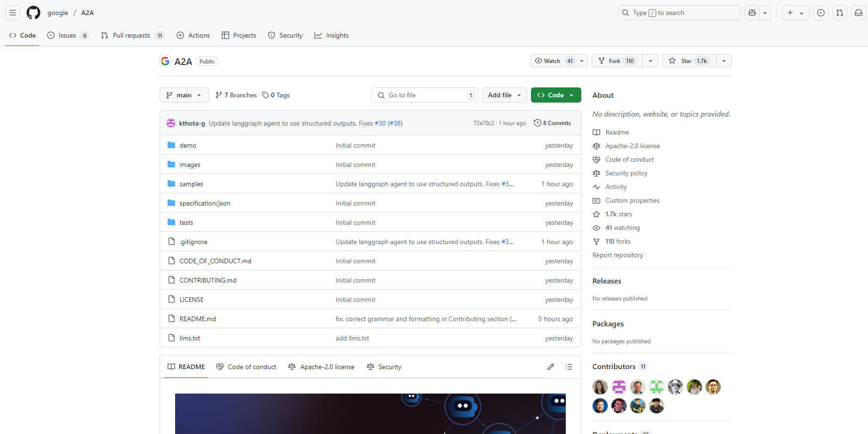The width and height of the screenshot is (868, 434).
Task: Edit README using pencil icon
Action: (x=551, y=367)
